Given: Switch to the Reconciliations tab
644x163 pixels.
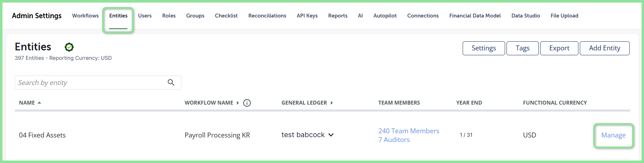Looking at the screenshot, I should click(267, 16).
